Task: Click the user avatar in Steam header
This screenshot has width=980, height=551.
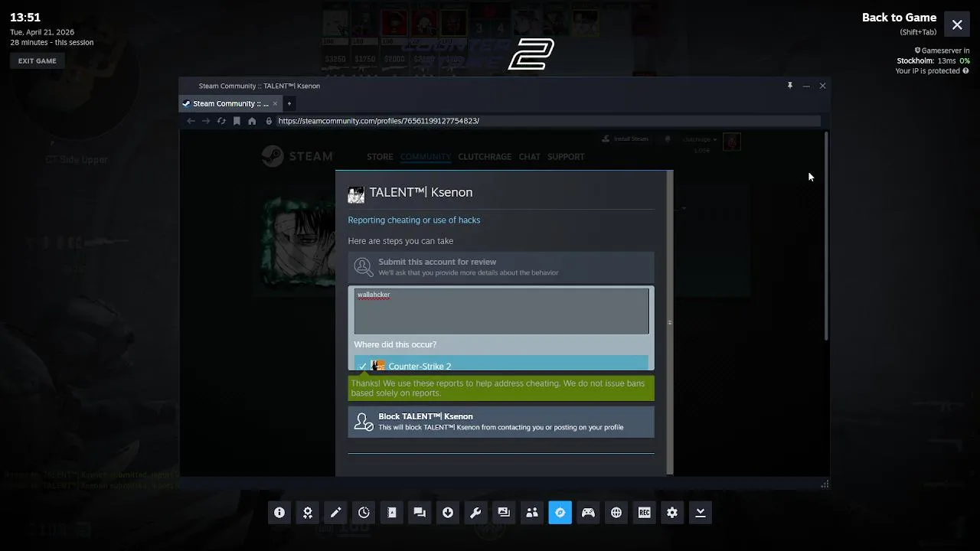Action: pos(731,142)
